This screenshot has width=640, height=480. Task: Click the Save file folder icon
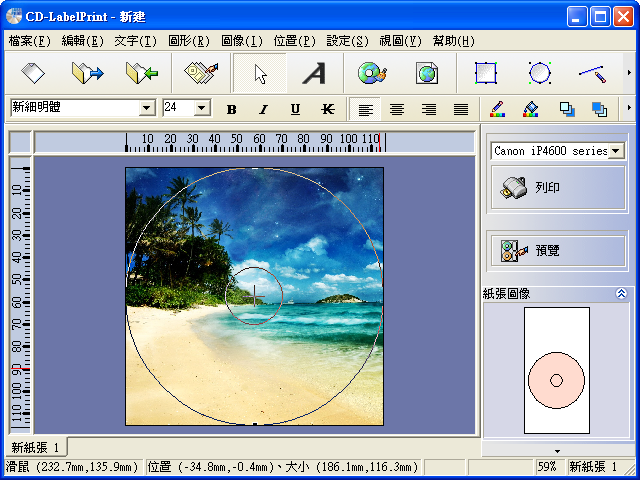[142, 73]
